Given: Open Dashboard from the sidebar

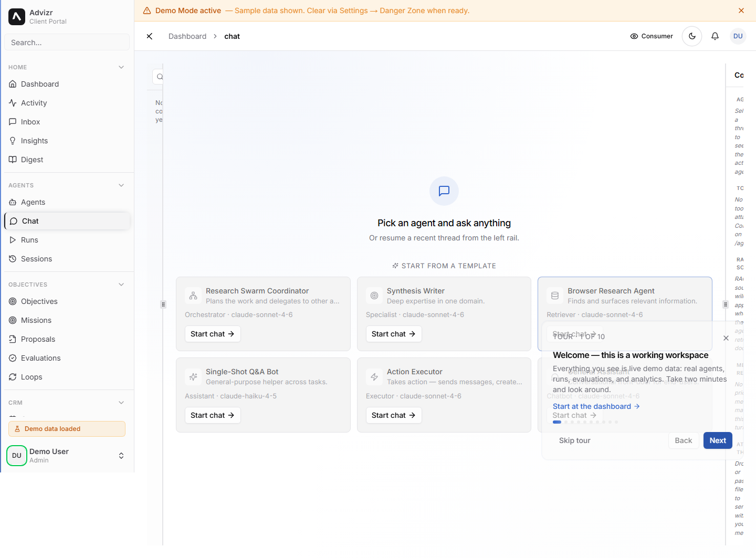Looking at the screenshot, I should (x=67, y=84).
